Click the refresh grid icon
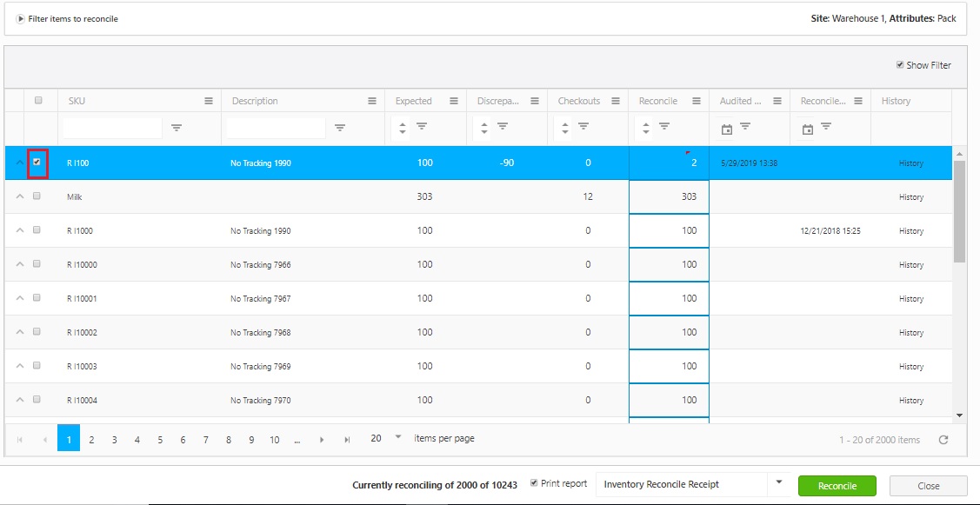This screenshot has width=980, height=505. [x=943, y=440]
